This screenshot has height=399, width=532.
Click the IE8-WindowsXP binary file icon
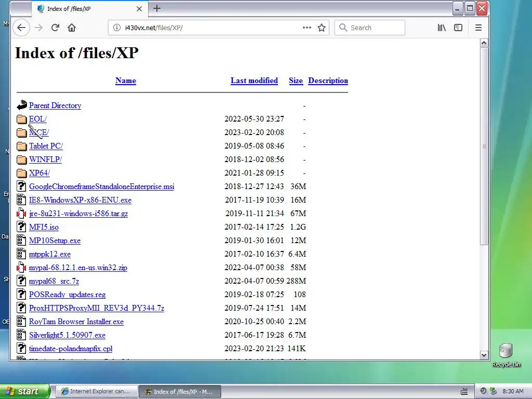(x=21, y=200)
